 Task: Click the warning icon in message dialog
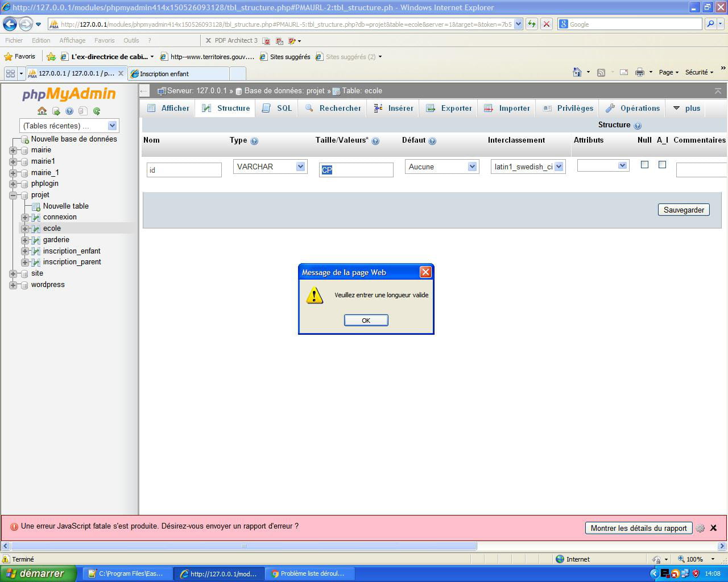point(315,296)
